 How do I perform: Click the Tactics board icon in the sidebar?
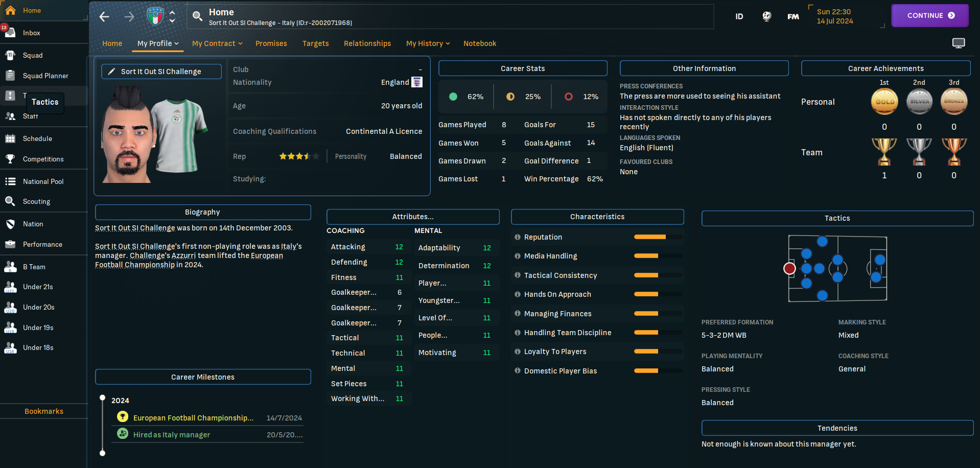tap(10, 96)
